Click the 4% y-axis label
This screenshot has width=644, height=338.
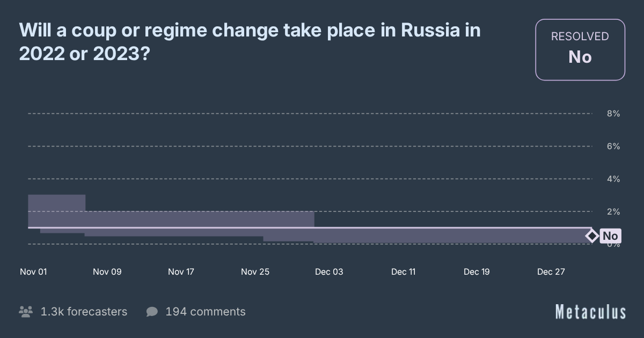coord(613,179)
